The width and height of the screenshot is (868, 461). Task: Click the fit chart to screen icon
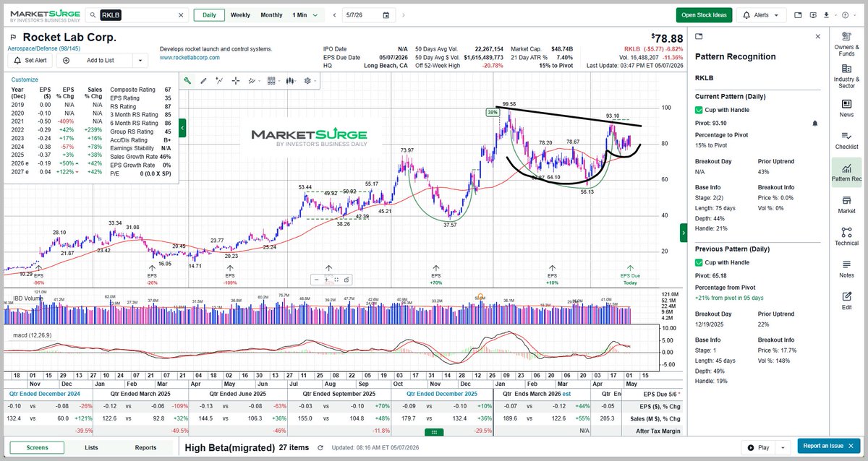pyautogui.click(x=337, y=280)
